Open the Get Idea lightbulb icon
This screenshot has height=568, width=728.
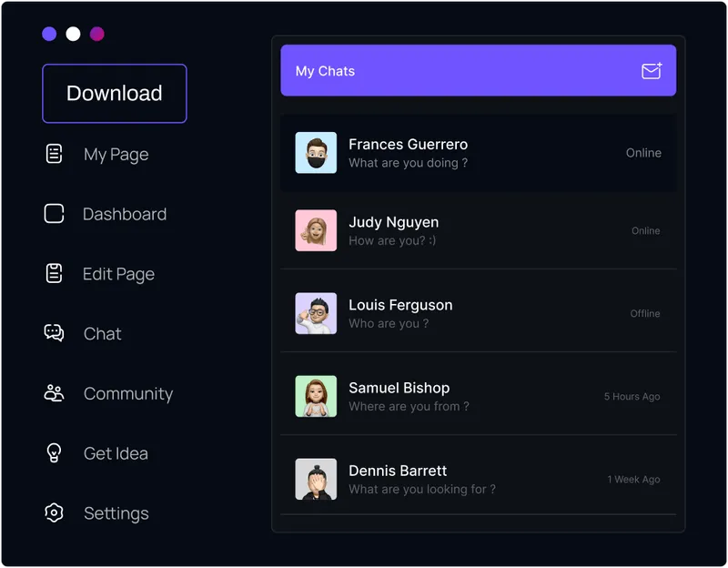click(55, 453)
